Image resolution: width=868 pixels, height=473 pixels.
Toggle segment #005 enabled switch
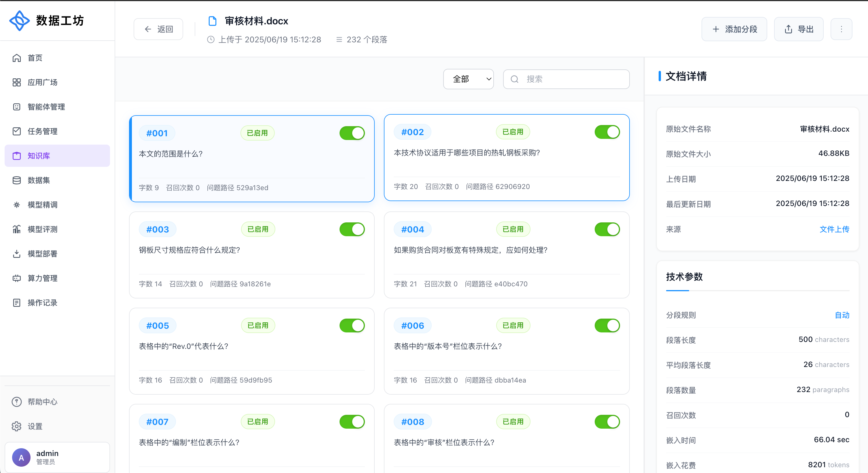point(352,325)
